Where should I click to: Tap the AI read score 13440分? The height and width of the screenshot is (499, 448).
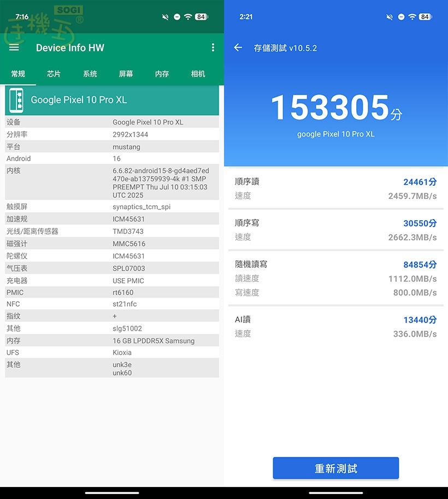420,320
